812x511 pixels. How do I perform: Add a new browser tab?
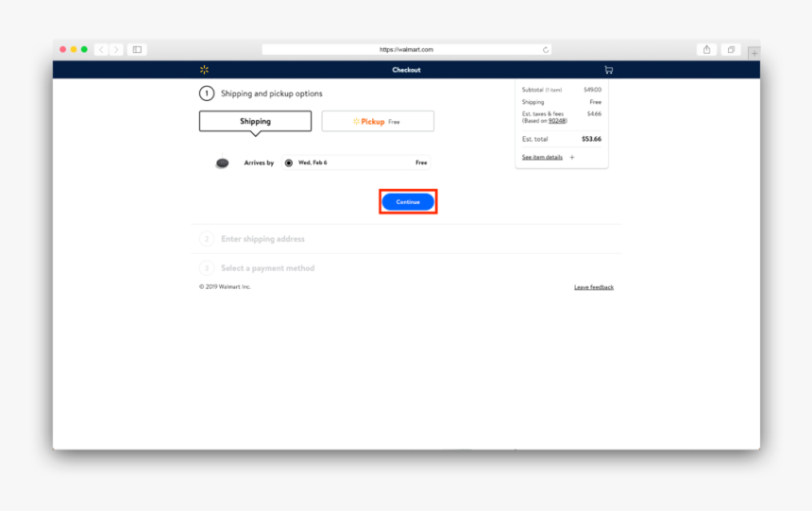[x=754, y=53]
